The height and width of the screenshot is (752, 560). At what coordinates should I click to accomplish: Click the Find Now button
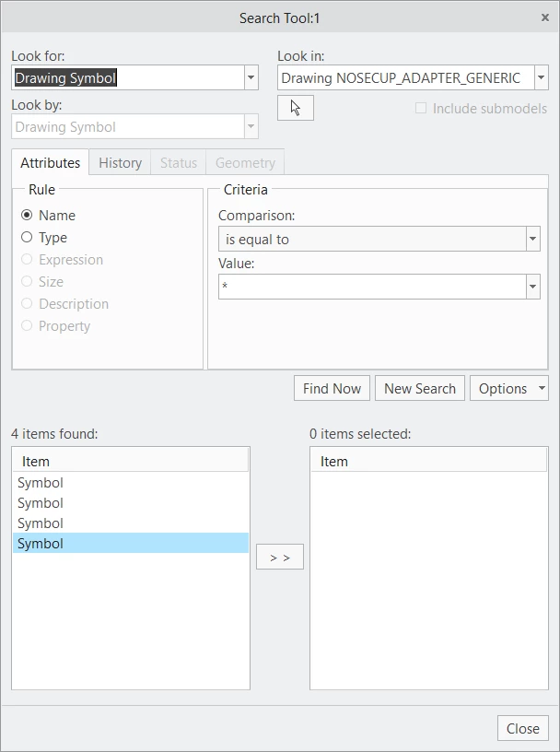tap(332, 388)
